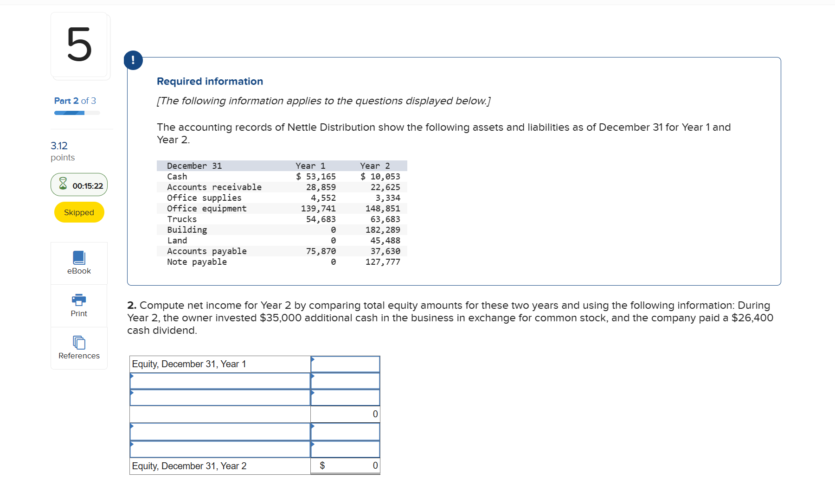Viewport: 835px width, 504px height.
Task: Click the Skipped status button
Action: 79,212
